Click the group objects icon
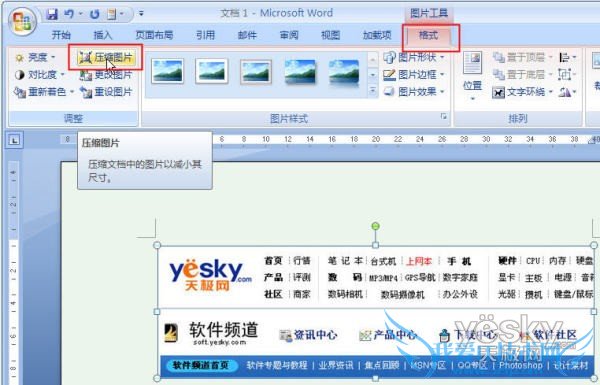 click(567, 75)
